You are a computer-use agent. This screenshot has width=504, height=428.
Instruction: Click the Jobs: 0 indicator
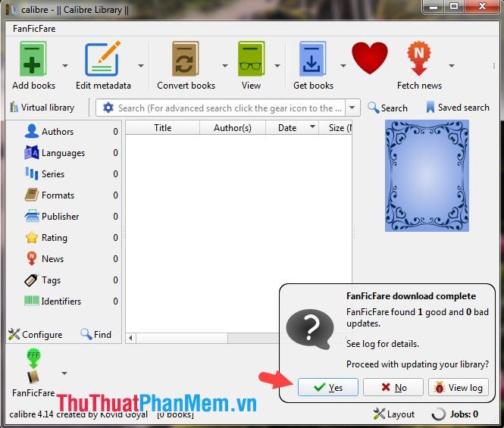[455, 414]
